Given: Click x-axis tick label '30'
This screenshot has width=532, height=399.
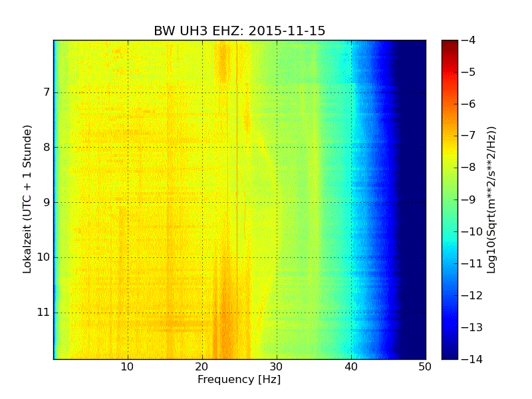Looking at the screenshot, I should coord(277,367).
